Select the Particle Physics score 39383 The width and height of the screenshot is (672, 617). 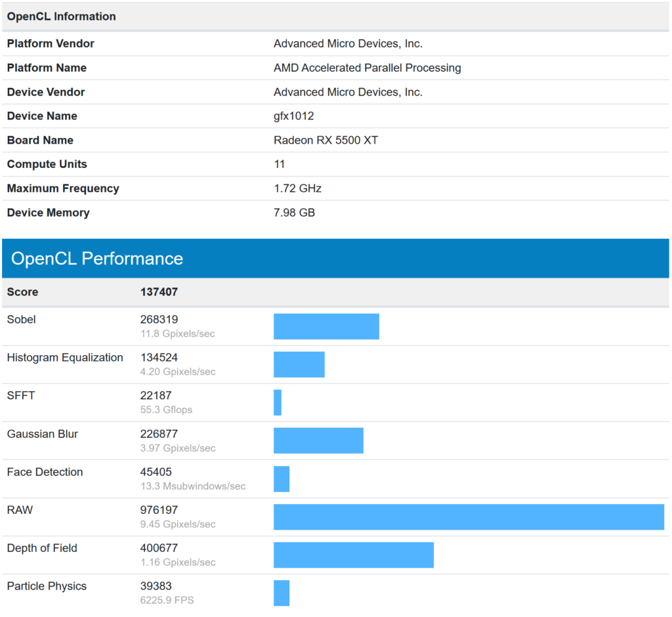156,586
